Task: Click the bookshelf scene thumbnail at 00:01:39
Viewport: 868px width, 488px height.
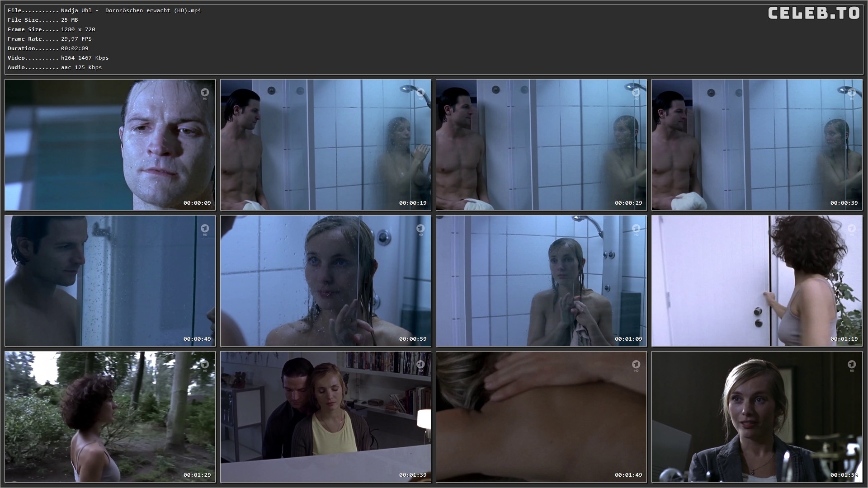Action: (x=325, y=417)
